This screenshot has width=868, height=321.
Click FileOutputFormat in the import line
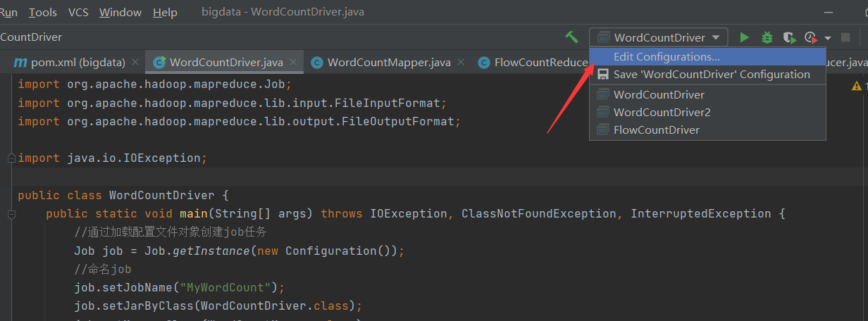[x=398, y=122]
